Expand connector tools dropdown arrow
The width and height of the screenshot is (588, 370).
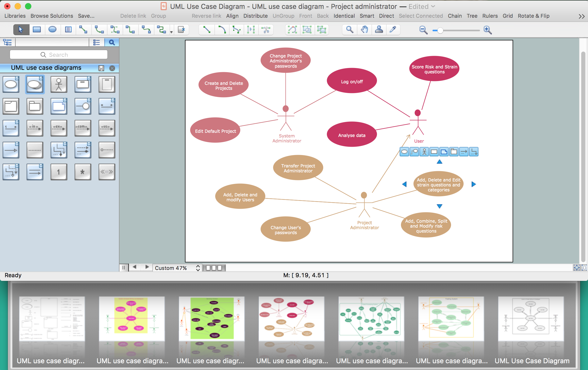[171, 32]
